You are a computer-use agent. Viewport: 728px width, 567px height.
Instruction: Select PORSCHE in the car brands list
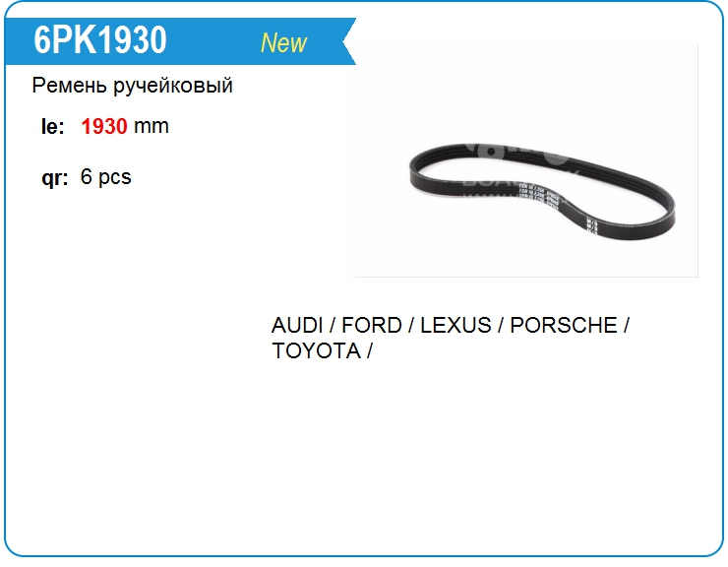click(x=564, y=325)
